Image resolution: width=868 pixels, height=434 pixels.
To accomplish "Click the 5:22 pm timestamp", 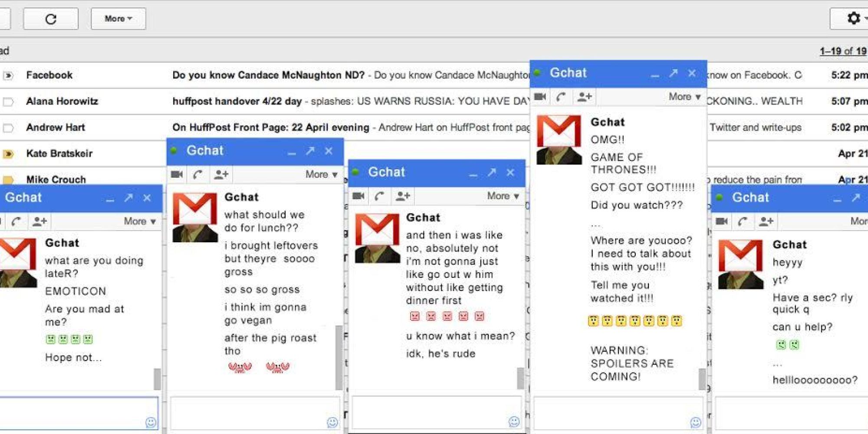I will (849, 75).
